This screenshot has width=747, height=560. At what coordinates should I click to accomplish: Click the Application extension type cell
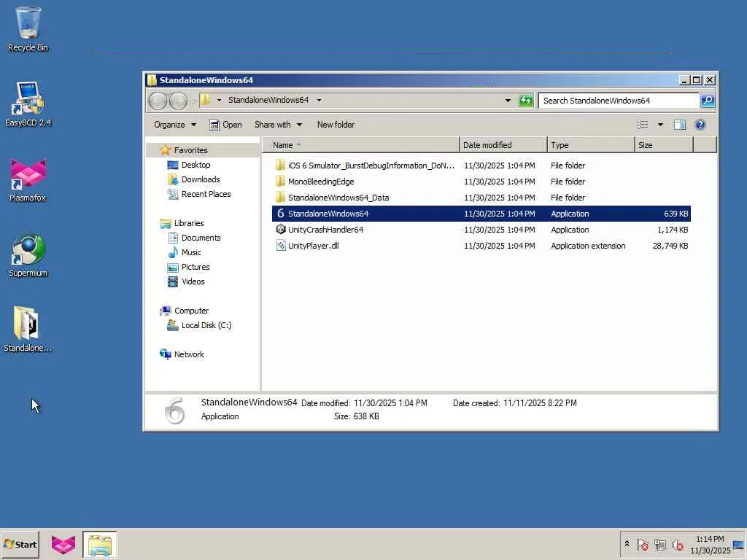(588, 246)
